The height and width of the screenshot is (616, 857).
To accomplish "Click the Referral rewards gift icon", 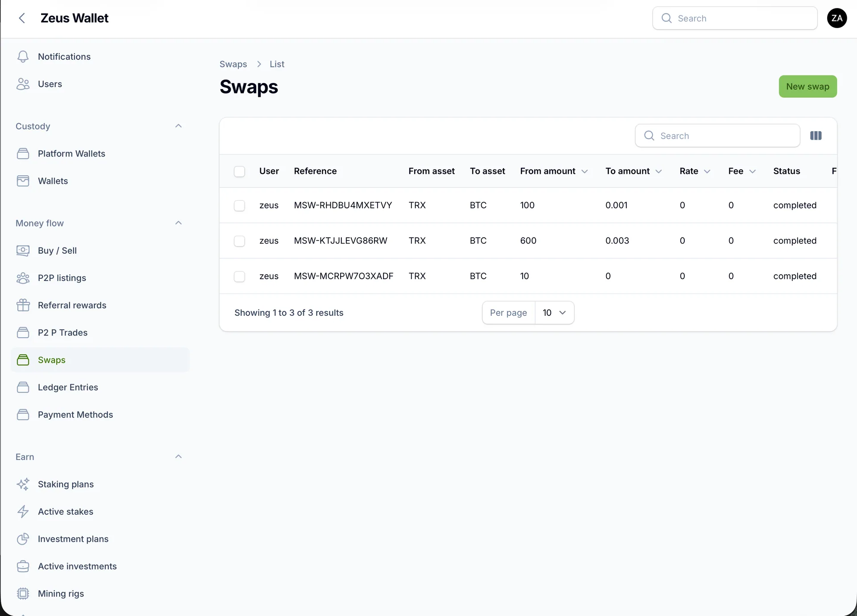I will tap(23, 305).
